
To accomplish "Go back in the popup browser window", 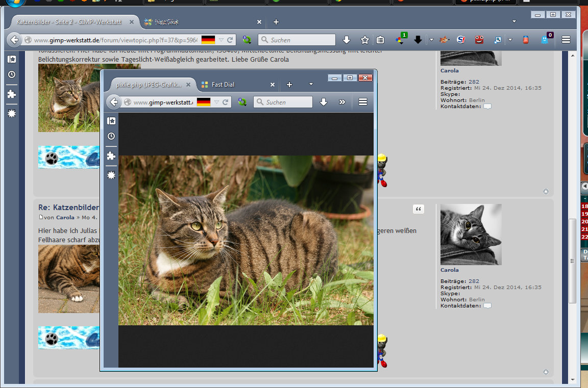I will pos(114,102).
